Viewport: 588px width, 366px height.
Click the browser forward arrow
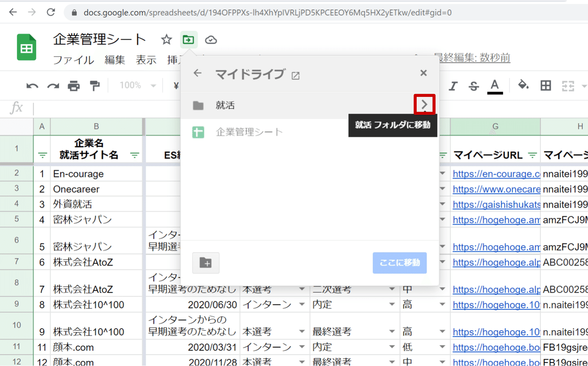(x=32, y=12)
